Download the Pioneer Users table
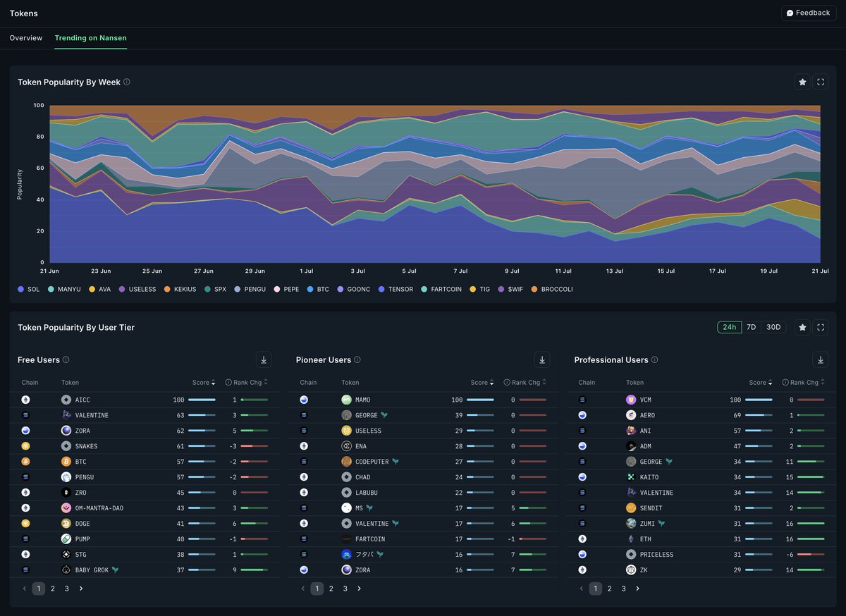846x616 pixels. coord(542,359)
